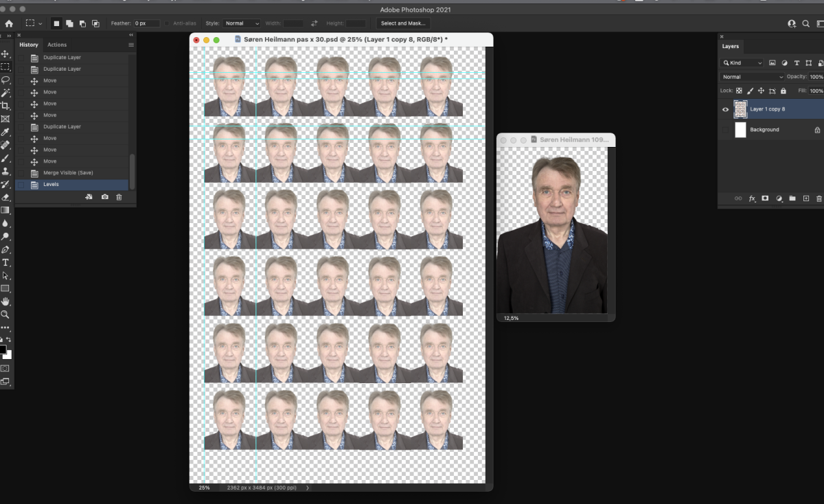Click the black foreground color swatch
Image resolution: width=824 pixels, height=504 pixels.
coord(3,350)
